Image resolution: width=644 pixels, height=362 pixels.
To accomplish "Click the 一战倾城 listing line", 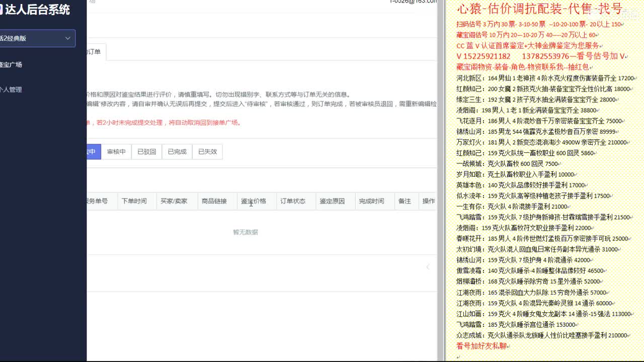I will 509,164.
